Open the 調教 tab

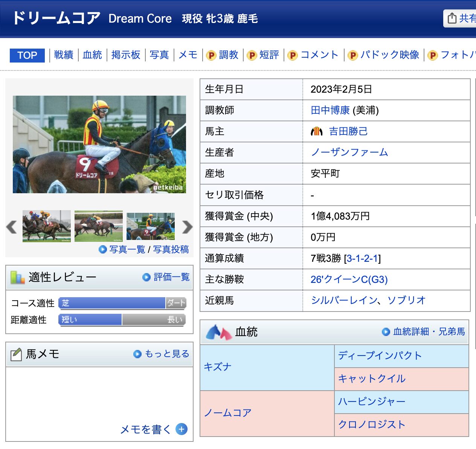229,55
